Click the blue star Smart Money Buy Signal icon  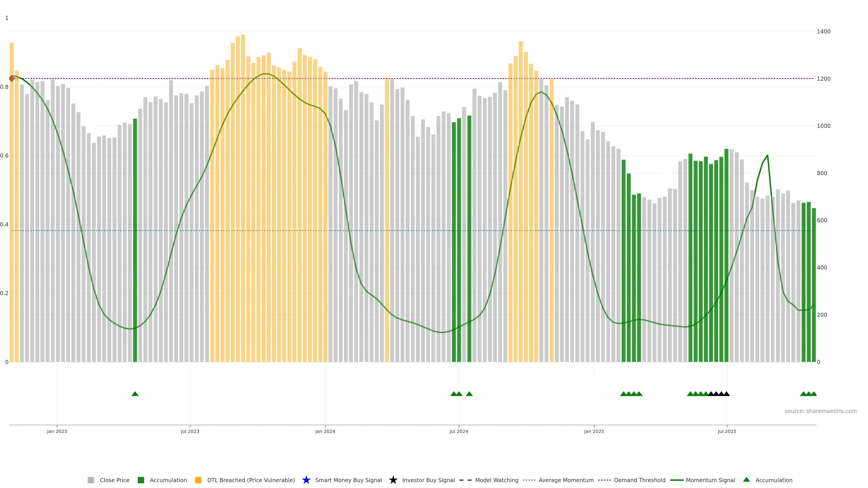point(306,480)
